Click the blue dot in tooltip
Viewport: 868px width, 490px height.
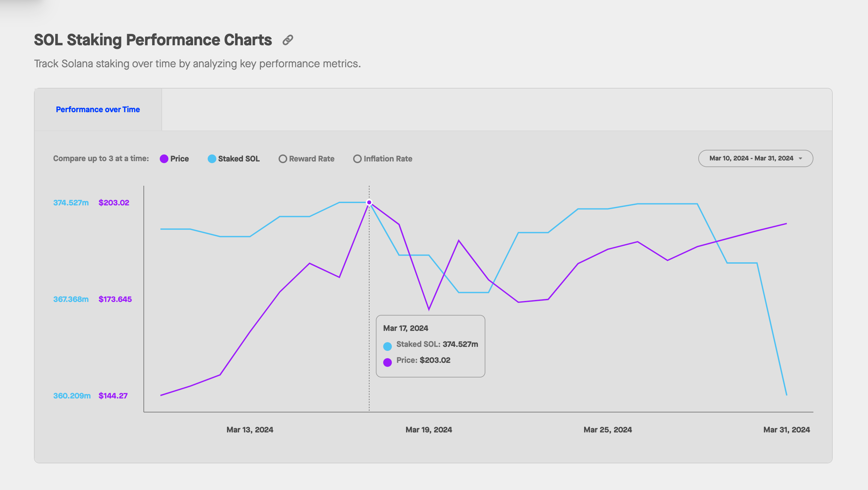(387, 346)
